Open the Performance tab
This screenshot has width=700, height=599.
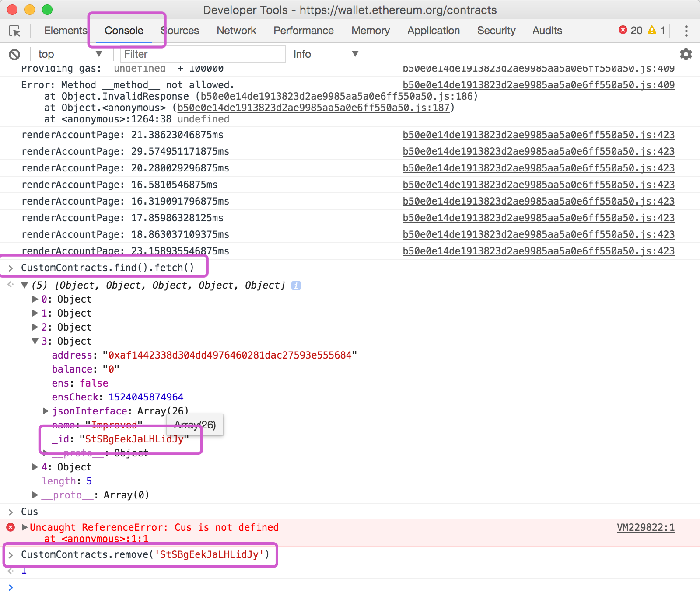(x=304, y=31)
